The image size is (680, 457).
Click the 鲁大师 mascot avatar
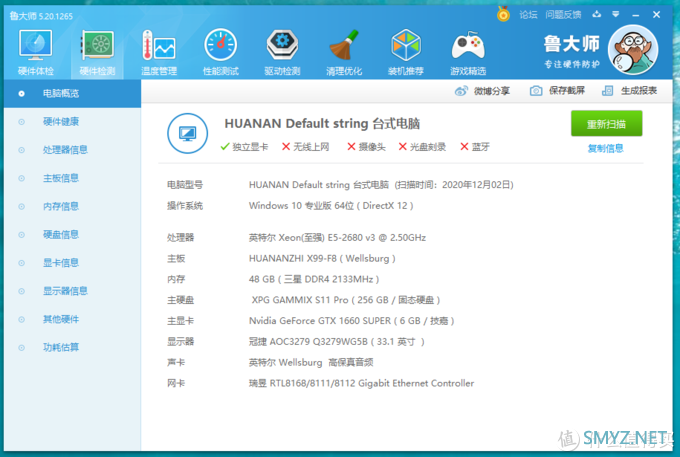(633, 49)
